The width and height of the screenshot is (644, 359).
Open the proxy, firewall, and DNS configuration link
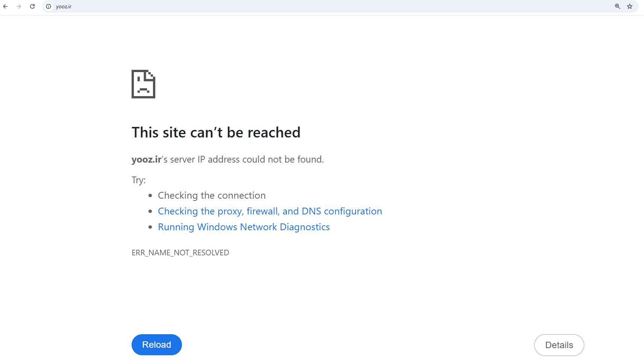pyautogui.click(x=270, y=211)
